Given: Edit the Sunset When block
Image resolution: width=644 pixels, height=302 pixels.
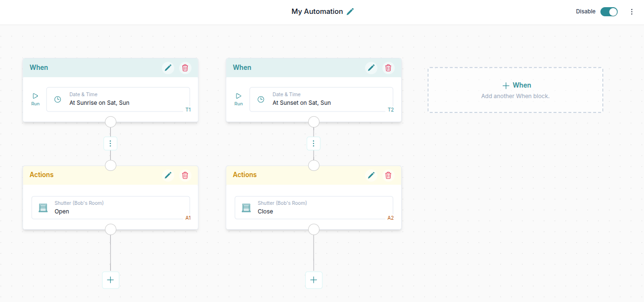Looking at the screenshot, I should 371,68.
